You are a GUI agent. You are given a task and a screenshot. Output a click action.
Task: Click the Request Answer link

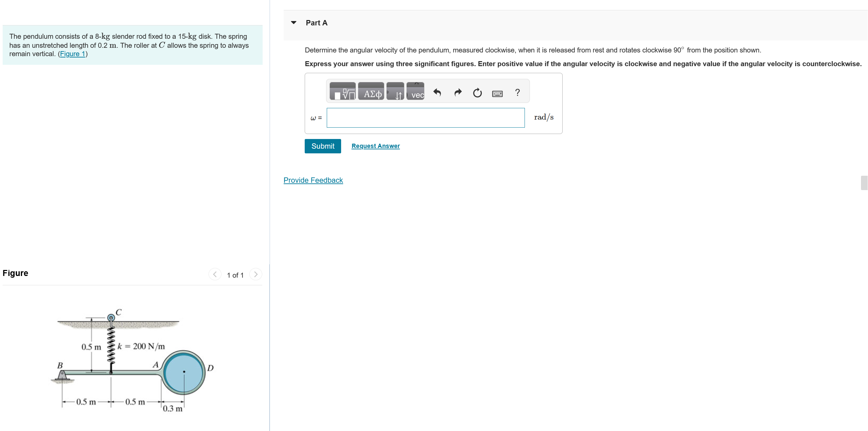[376, 146]
